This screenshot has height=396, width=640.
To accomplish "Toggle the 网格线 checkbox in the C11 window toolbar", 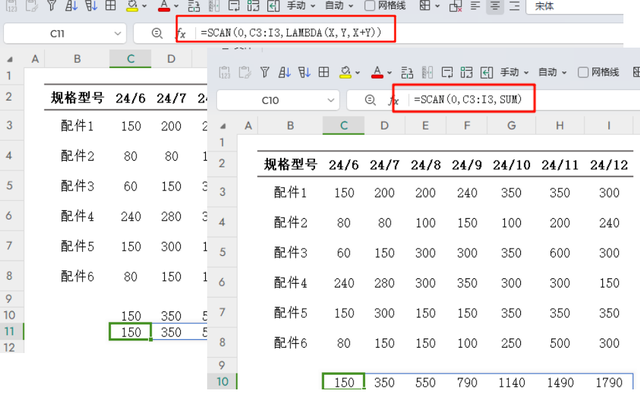I will pyautogui.click(x=369, y=6).
